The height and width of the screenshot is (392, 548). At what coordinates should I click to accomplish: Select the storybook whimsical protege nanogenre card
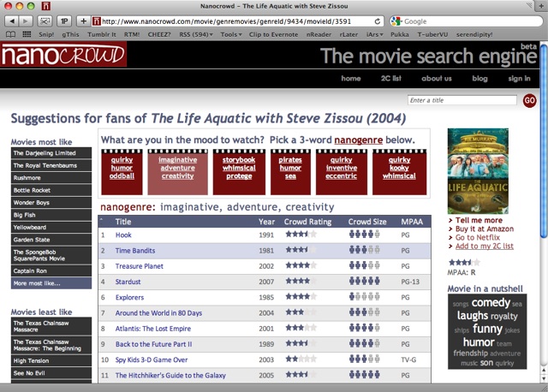pyautogui.click(x=239, y=171)
